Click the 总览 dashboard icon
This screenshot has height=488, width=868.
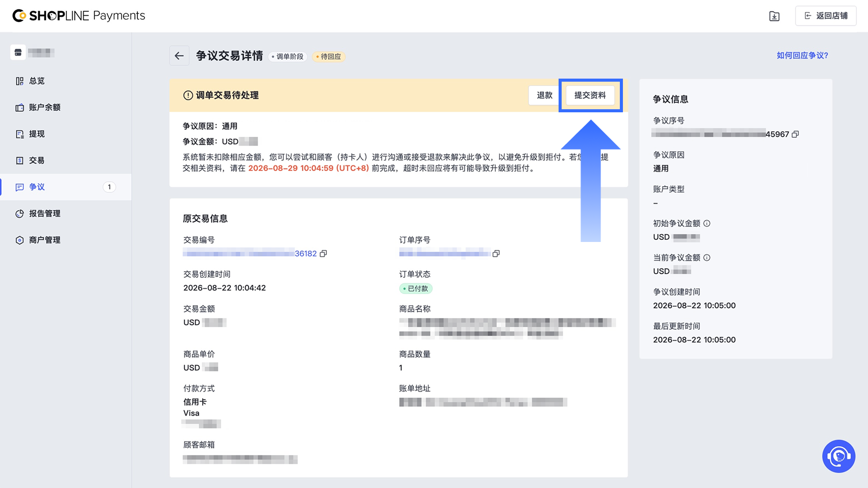tap(19, 81)
